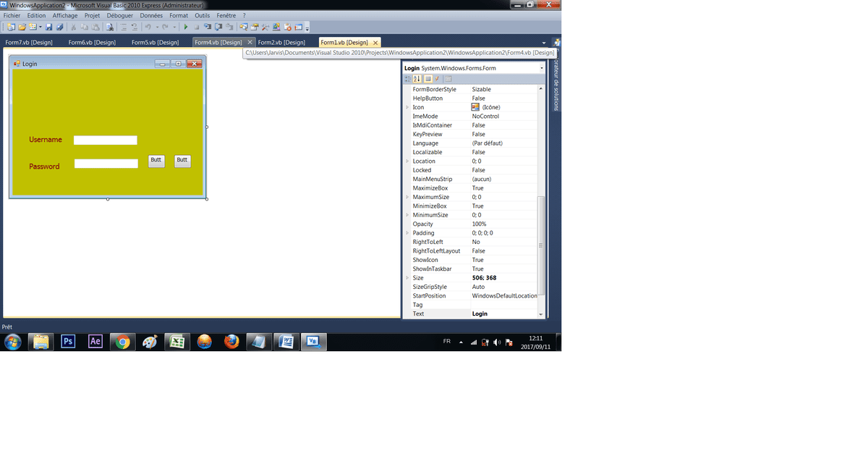Expand the Padding property
Image resolution: width=868 pixels, height=459 pixels.
[x=408, y=233]
